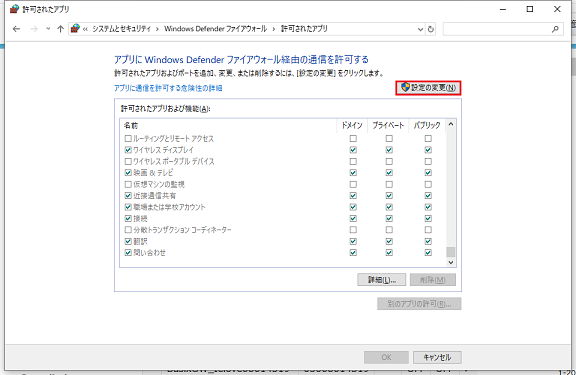Click the 削除(M) button

point(433,280)
